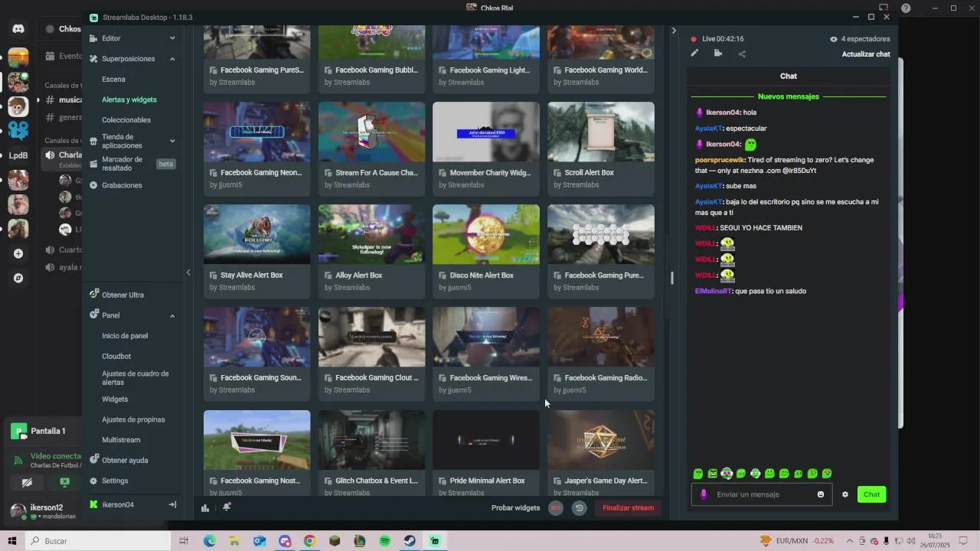
Task: Click Finalizar stream button
Action: 628,507
